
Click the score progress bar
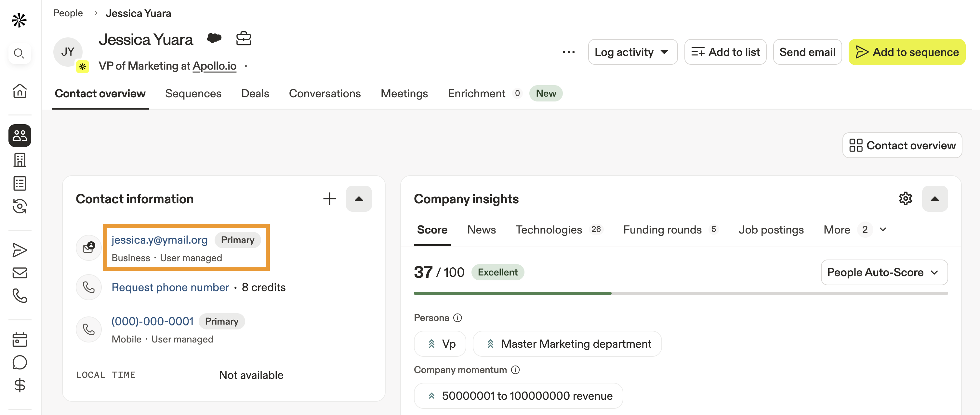coord(680,293)
